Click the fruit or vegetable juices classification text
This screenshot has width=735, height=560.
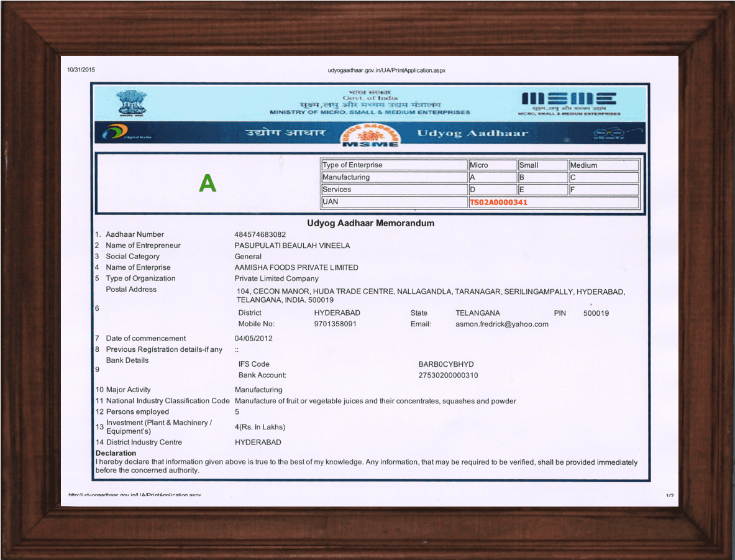tap(375, 401)
